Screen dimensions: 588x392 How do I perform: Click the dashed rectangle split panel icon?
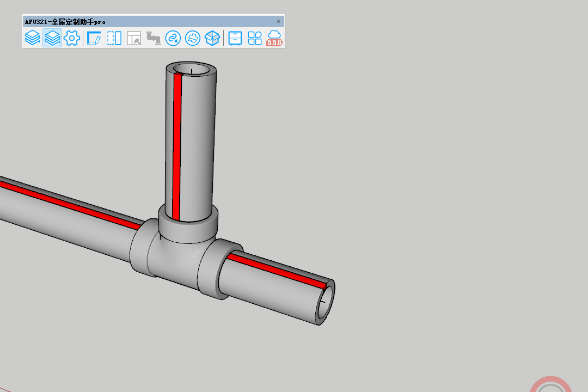[x=114, y=38]
